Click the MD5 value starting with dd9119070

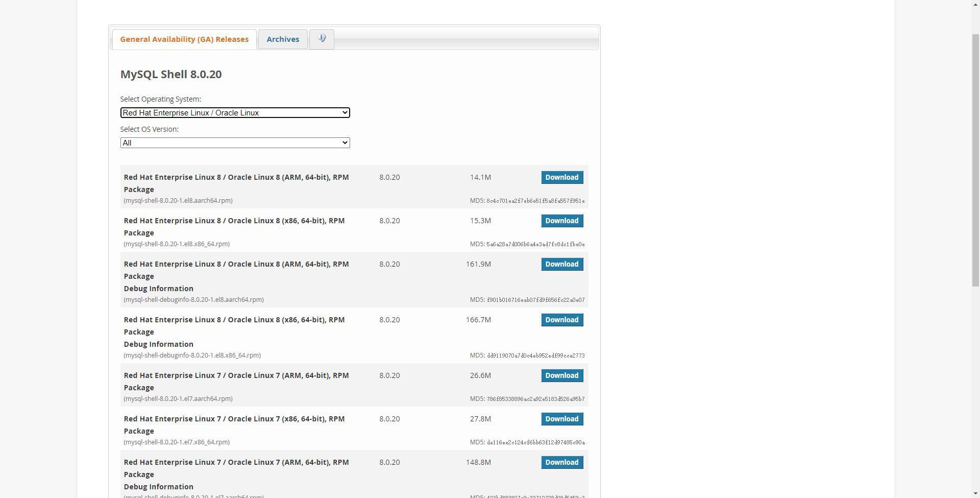[535, 355]
